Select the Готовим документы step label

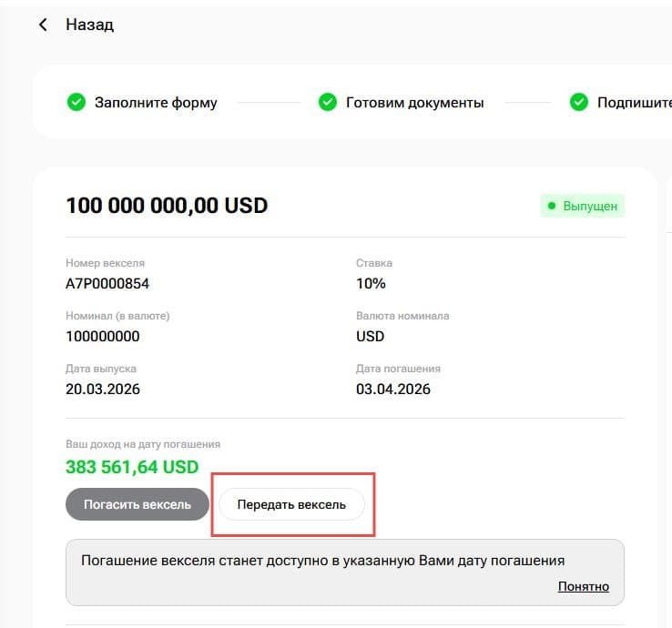click(x=414, y=102)
